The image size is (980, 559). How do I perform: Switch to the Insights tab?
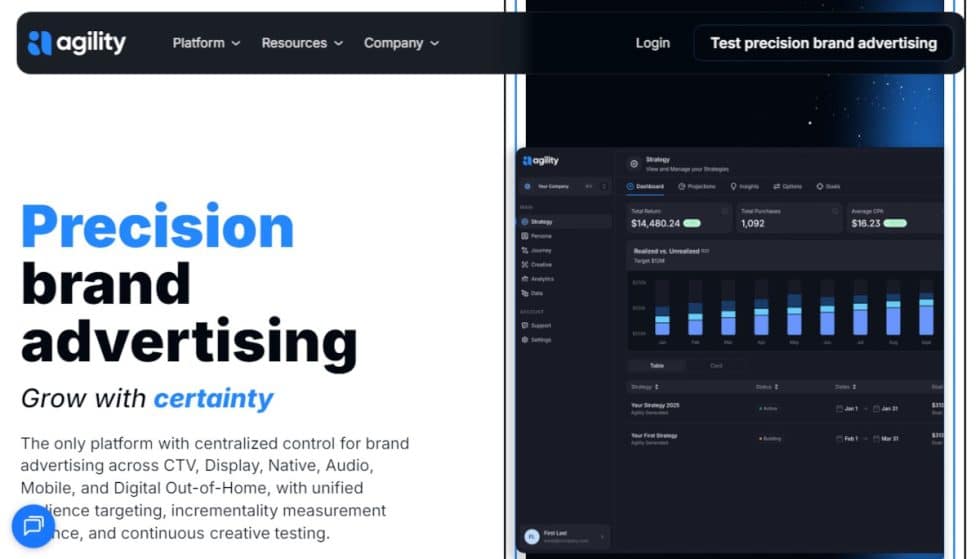pyautogui.click(x=744, y=186)
